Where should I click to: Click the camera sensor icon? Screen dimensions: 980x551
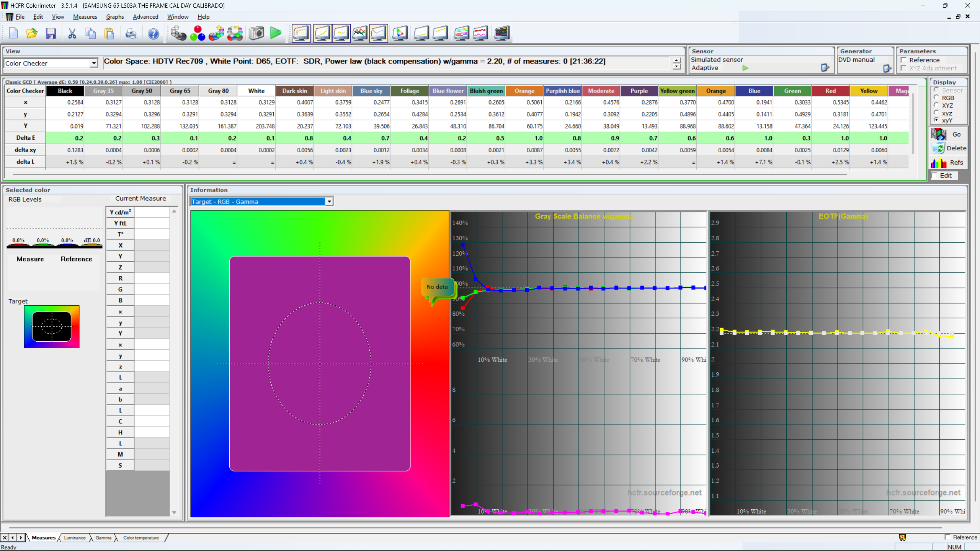click(256, 33)
